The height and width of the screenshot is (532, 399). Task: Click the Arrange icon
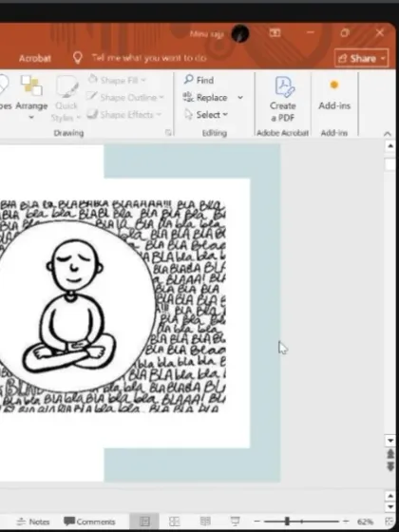point(31,85)
